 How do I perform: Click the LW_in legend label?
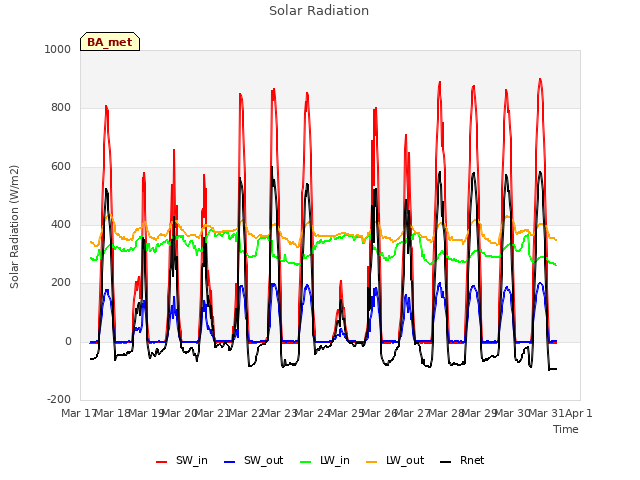click(x=335, y=460)
